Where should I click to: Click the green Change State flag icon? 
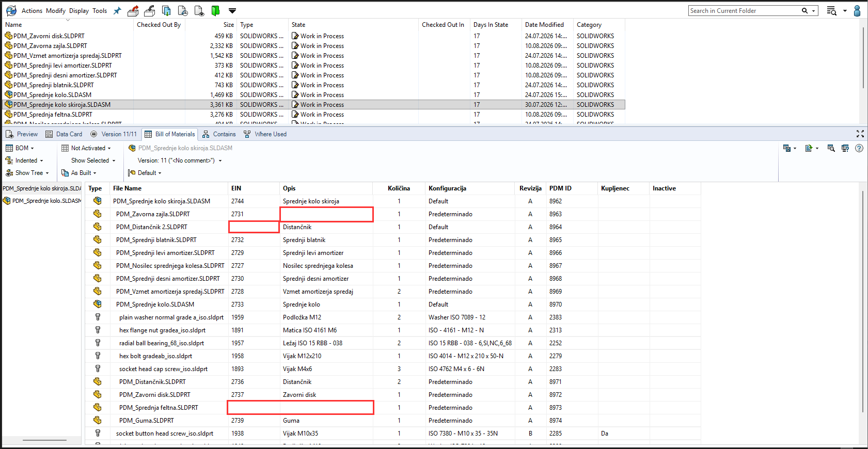[x=215, y=10]
